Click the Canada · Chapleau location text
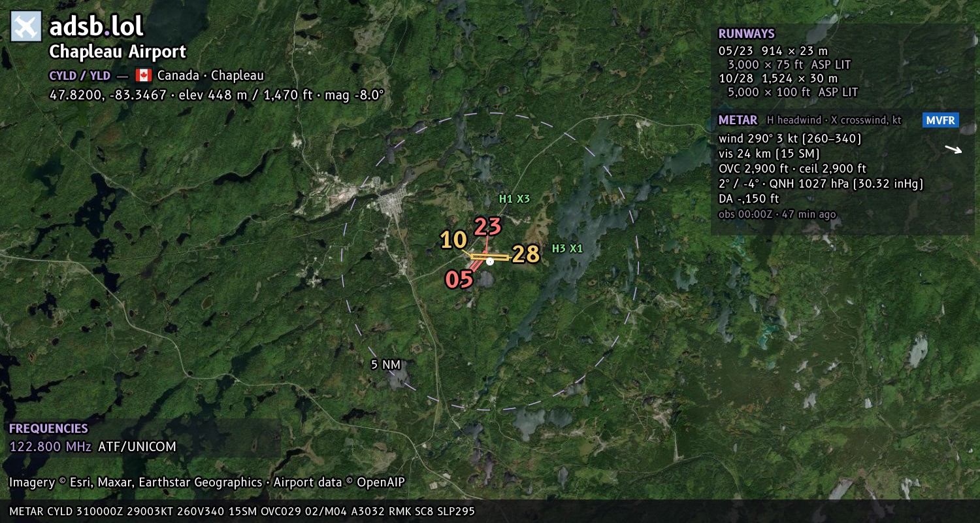980x523 pixels. click(x=210, y=75)
